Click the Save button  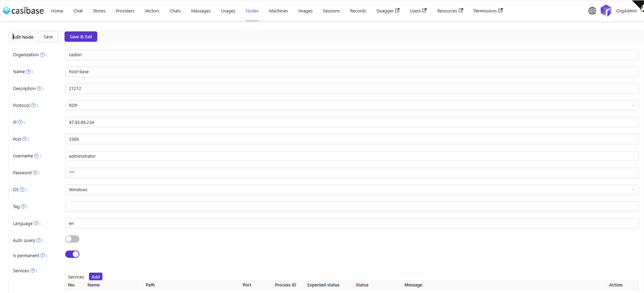coord(48,37)
